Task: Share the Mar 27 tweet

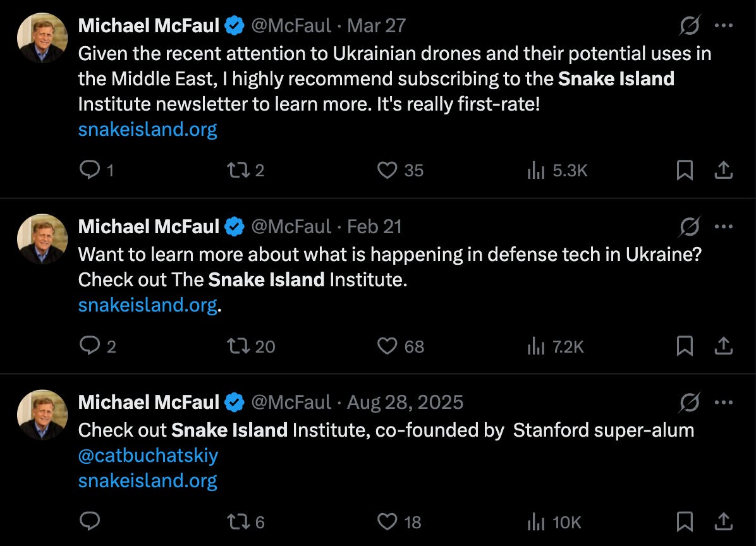Action: [x=724, y=170]
